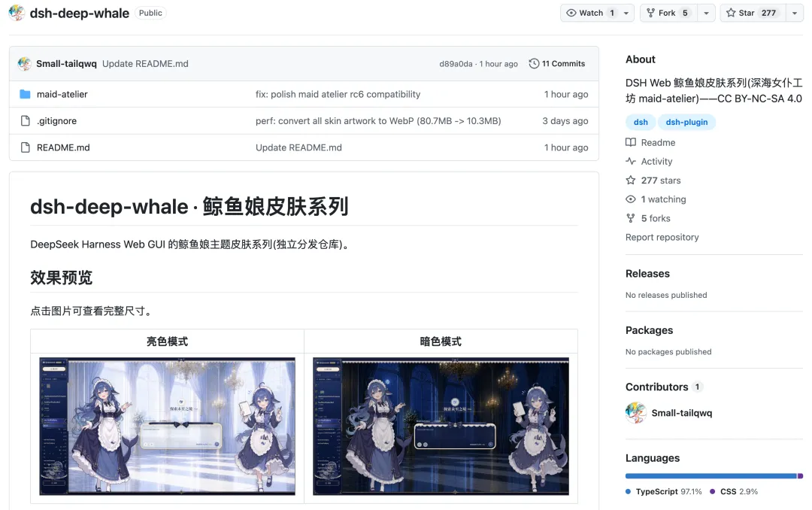Click Small-tailqwq author name in commit row
The height and width of the screenshot is (510, 812).
[66, 64]
